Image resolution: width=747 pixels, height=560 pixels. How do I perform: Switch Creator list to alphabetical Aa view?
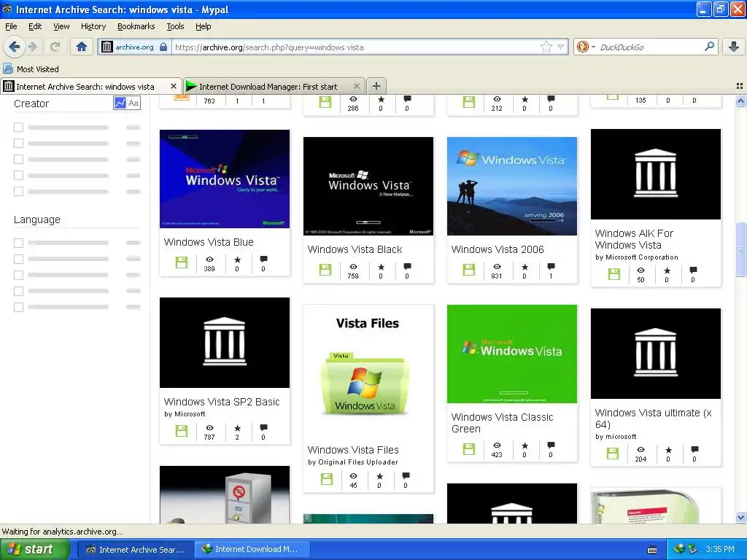point(133,103)
